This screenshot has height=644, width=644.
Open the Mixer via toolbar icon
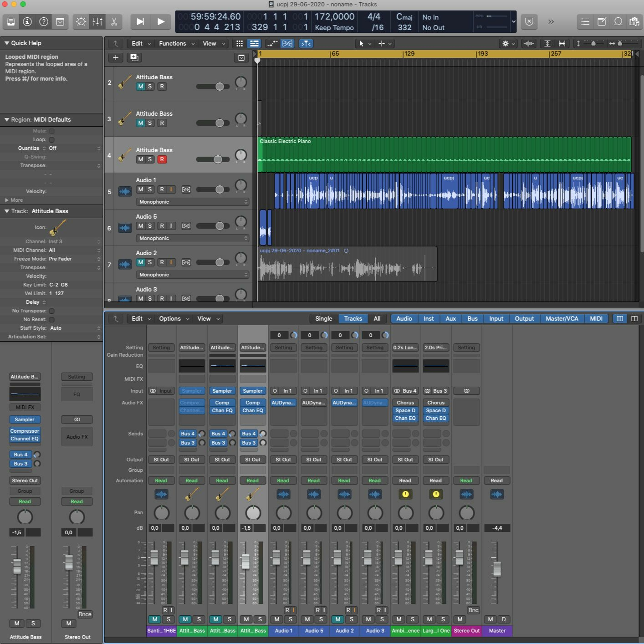[97, 22]
